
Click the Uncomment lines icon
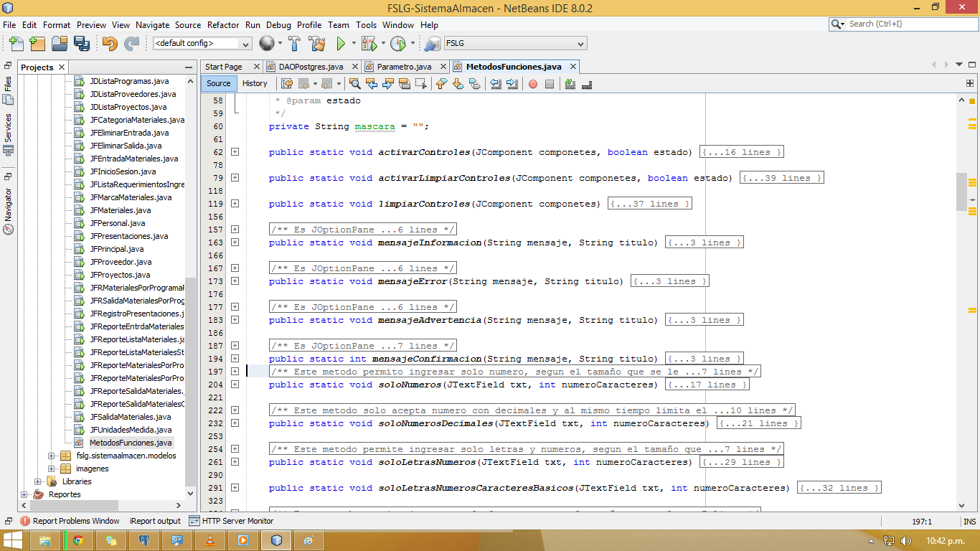(587, 83)
